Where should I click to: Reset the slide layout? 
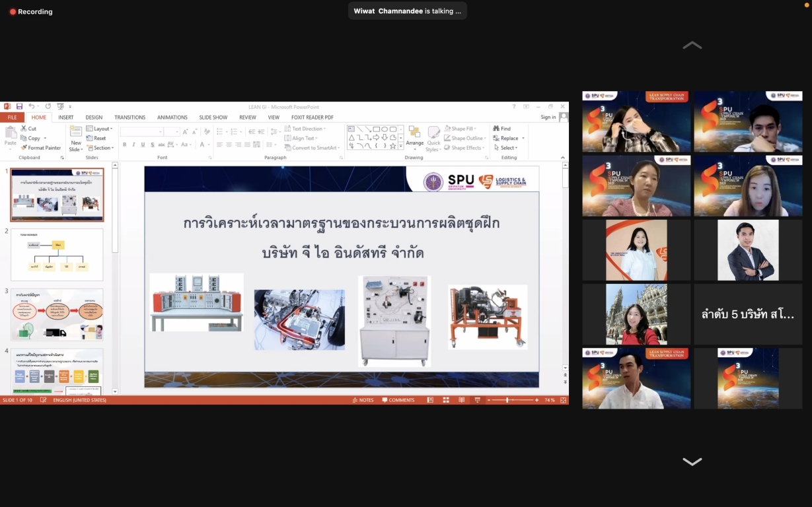[96, 139]
